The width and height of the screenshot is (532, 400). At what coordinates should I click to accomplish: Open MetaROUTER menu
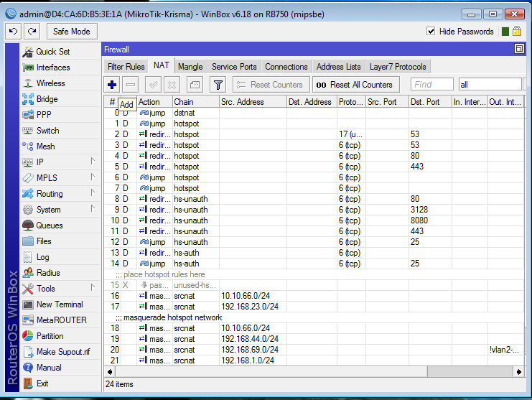[x=60, y=320]
